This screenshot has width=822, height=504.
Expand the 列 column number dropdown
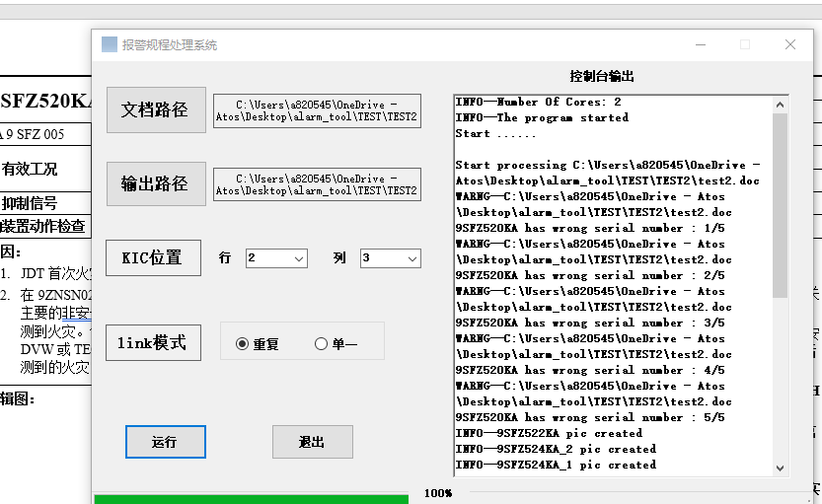(x=391, y=258)
